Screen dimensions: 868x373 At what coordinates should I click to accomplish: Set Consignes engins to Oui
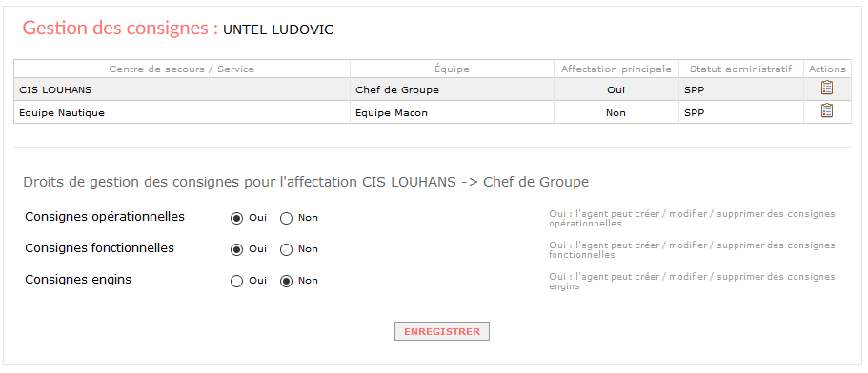pos(236,282)
